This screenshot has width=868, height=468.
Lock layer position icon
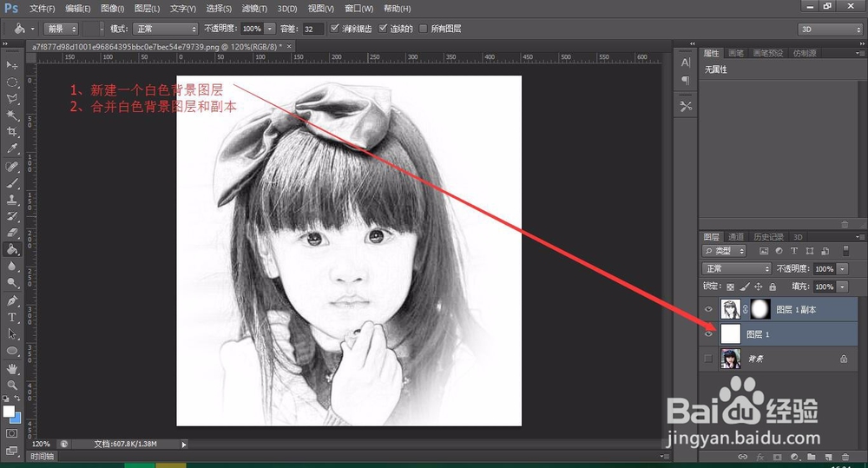759,287
